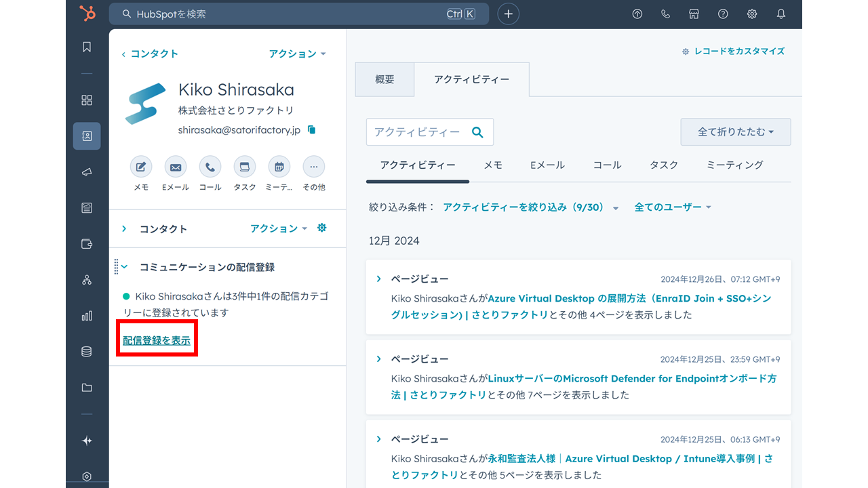Image resolution: width=868 pixels, height=488 pixels.
Task: Open the marketplace storefront icon in the top bar
Action: click(x=694, y=14)
